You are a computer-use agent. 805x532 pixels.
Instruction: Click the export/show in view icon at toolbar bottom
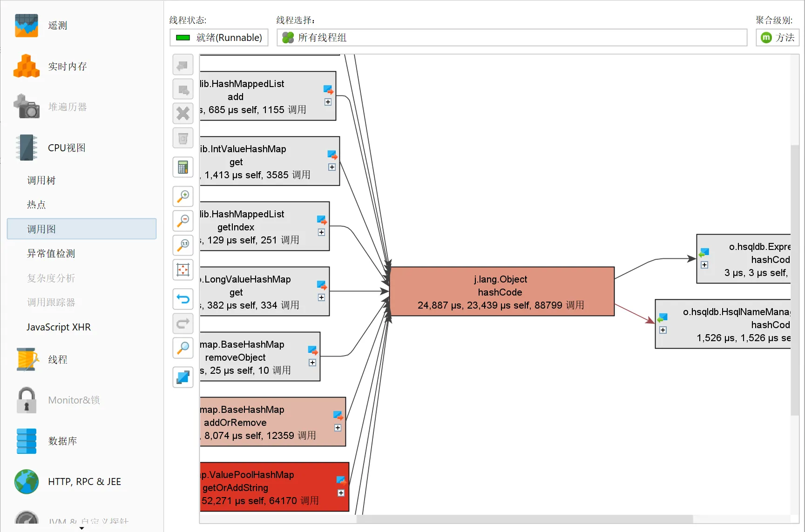183,377
